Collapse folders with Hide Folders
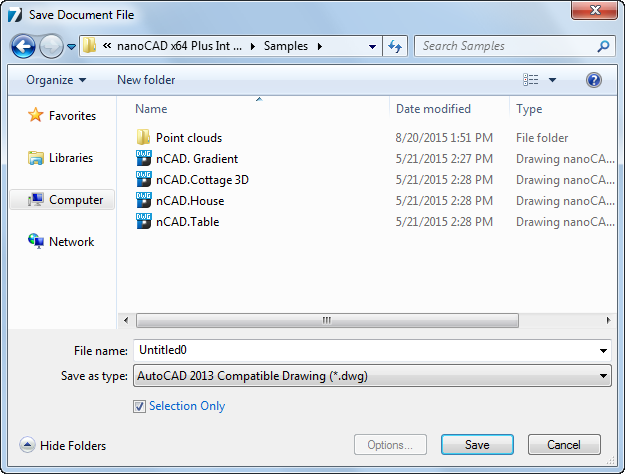625x474 pixels. point(63,446)
